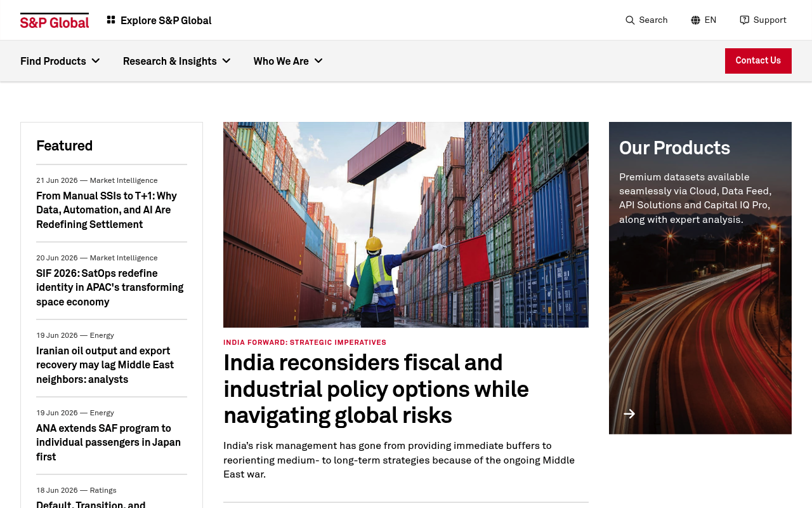
Task: Open article SIF 2026: SatOps redefine identity
Action: click(110, 288)
